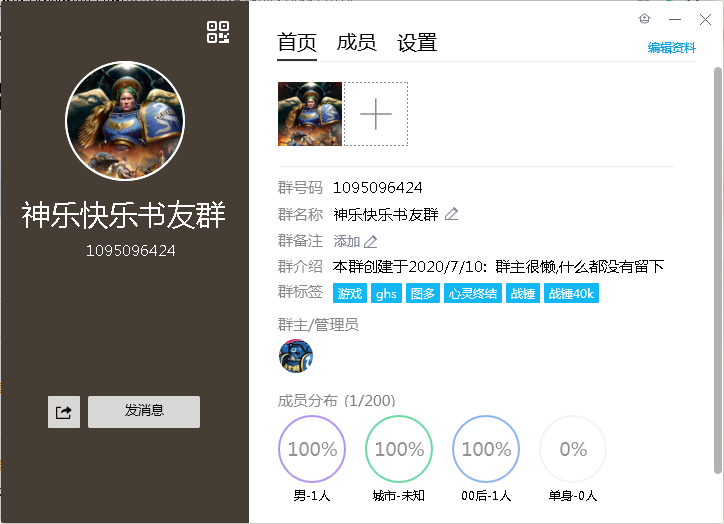Image resolution: width=724 pixels, height=524 pixels.
Task: Click the large circular group avatar
Action: click(125, 121)
